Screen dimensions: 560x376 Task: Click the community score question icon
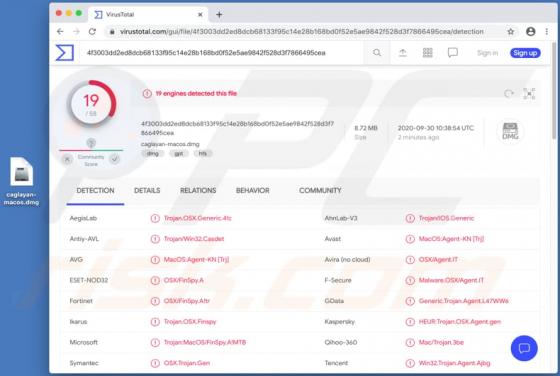coord(91,143)
